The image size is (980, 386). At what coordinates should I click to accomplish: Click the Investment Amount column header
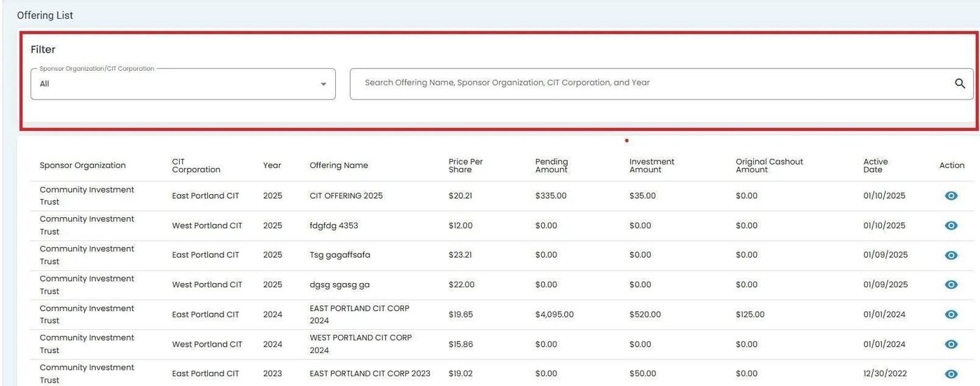coord(651,165)
